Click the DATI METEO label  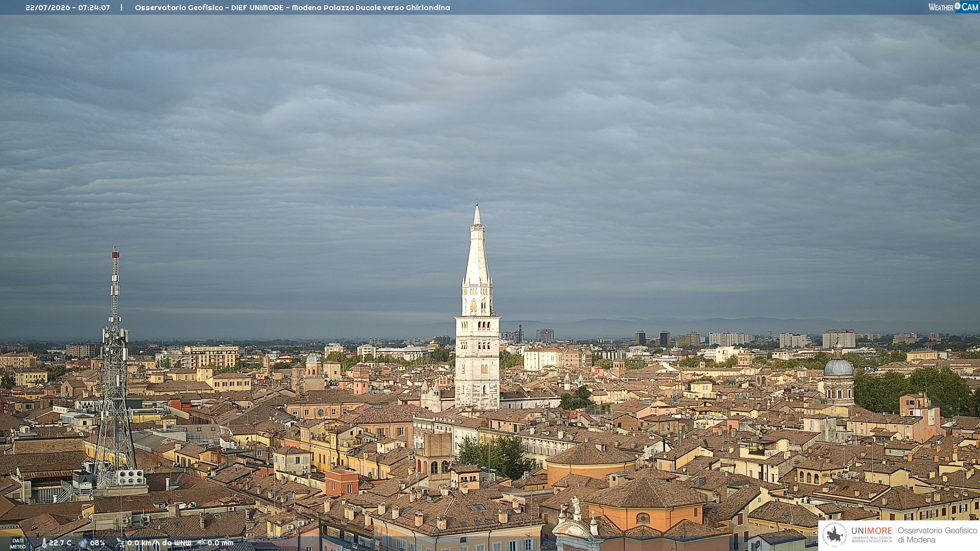[18, 543]
